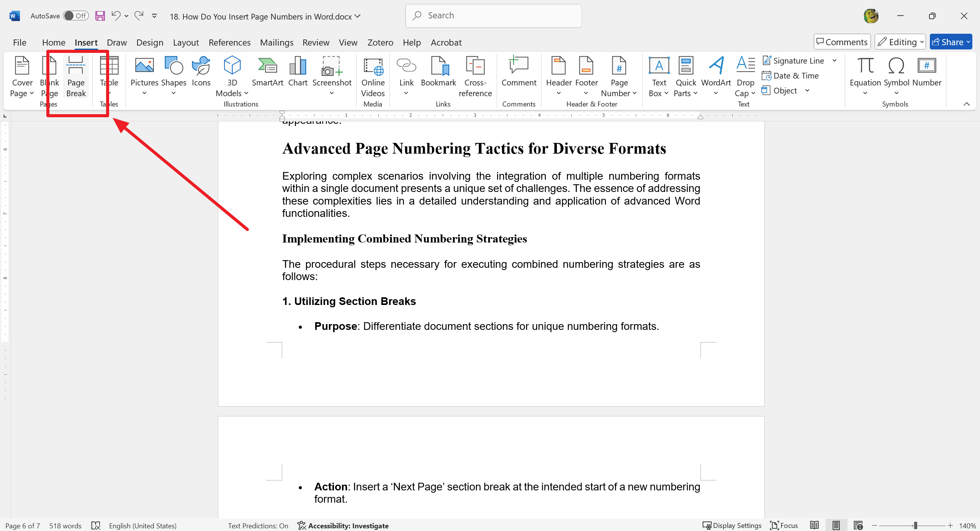Expand the Footer options dropdown
The height and width of the screenshot is (531, 980).
(587, 93)
